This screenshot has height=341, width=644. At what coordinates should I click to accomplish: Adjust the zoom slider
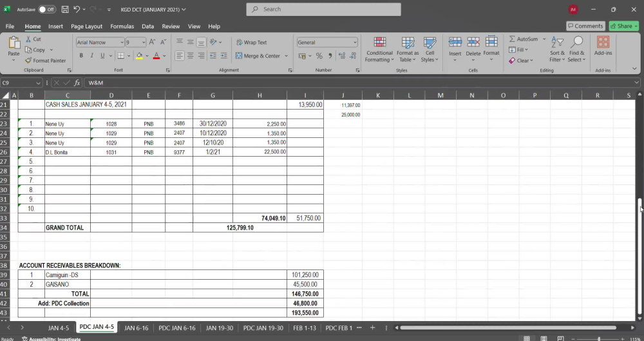[599, 339]
